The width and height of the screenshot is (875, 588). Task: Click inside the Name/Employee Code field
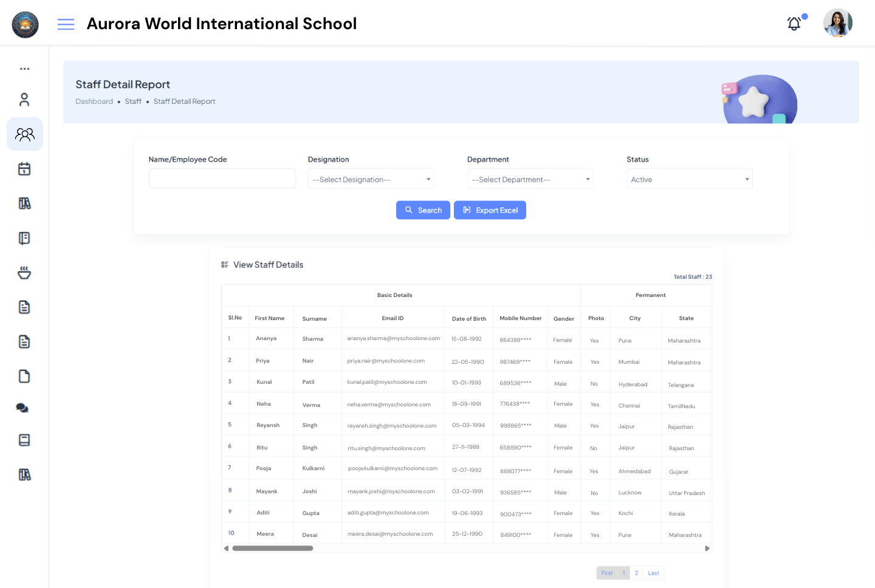pyautogui.click(x=222, y=178)
